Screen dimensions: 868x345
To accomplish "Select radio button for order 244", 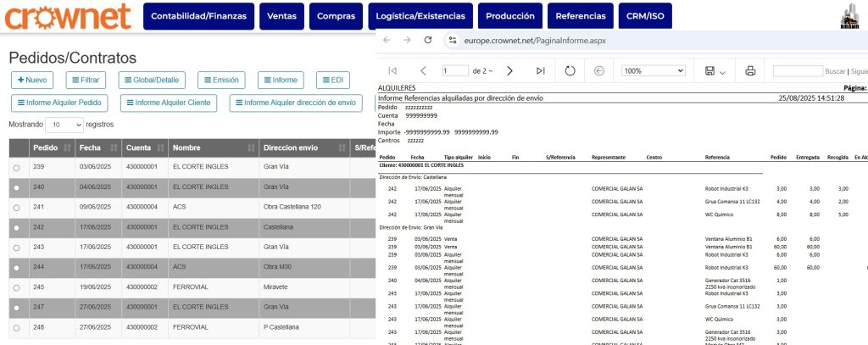I will pyautogui.click(x=16, y=268).
